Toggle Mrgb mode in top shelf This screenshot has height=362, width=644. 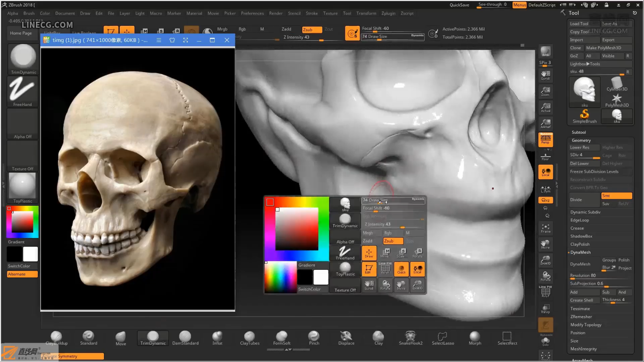coord(222,29)
